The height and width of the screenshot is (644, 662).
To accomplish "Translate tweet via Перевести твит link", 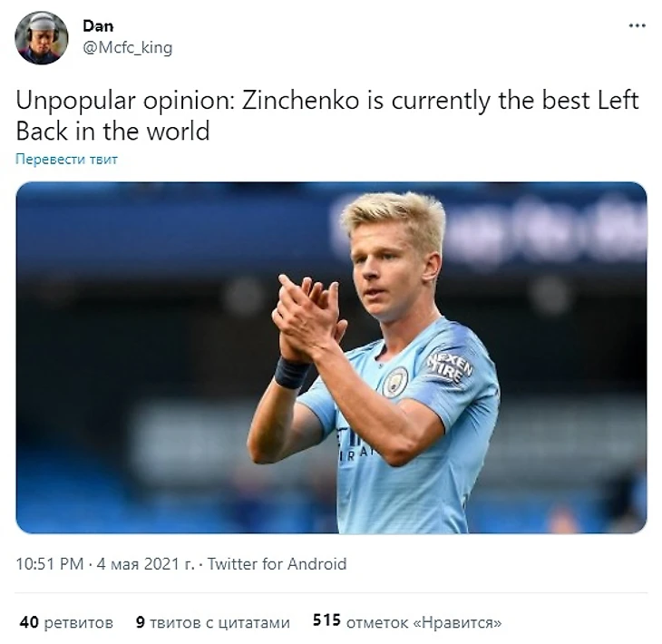I will (67, 160).
